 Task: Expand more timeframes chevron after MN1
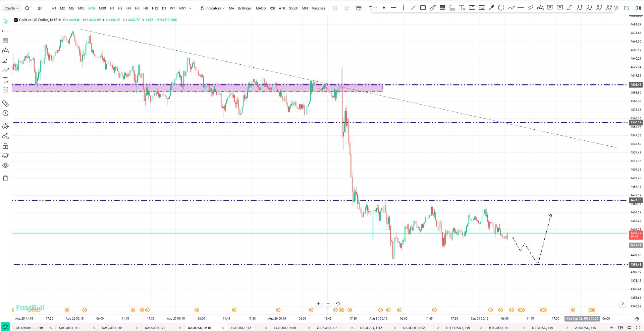point(190,8)
